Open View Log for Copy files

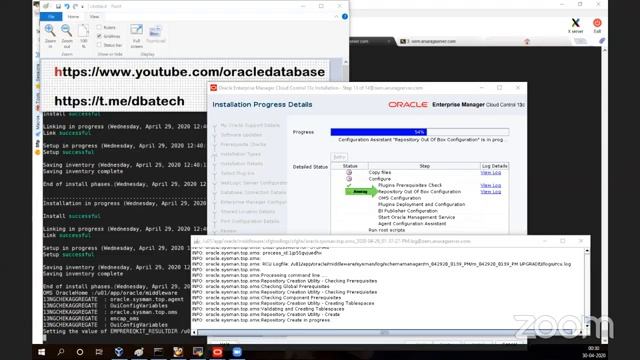tap(491, 173)
